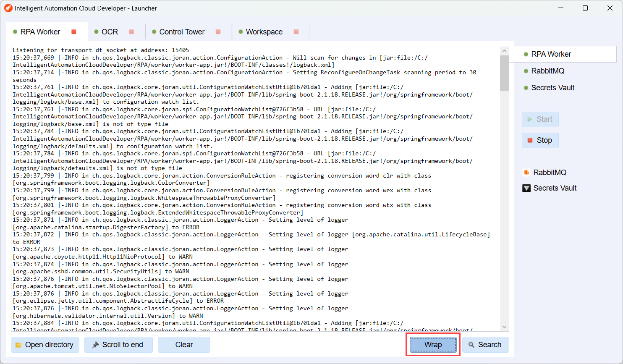
Task: Click '[org.apache.coyote.http11.Http11NioProtocol] to WARN' text
Action: [103, 257]
